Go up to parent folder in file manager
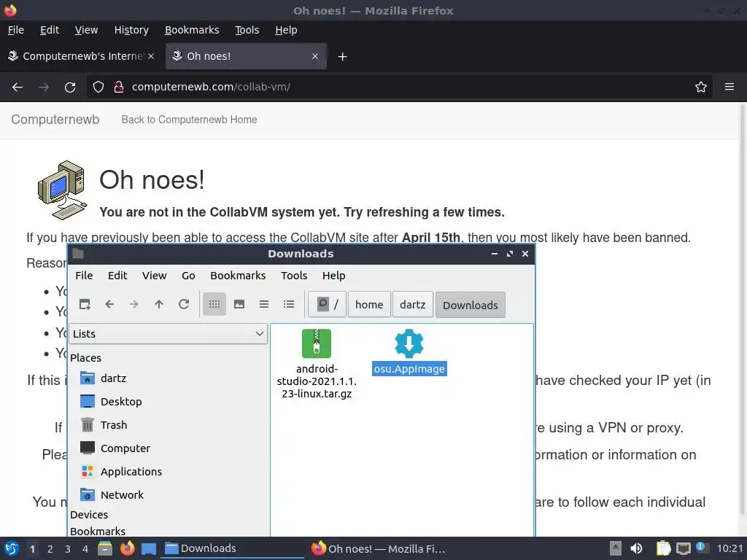This screenshot has width=747, height=560. [159, 304]
